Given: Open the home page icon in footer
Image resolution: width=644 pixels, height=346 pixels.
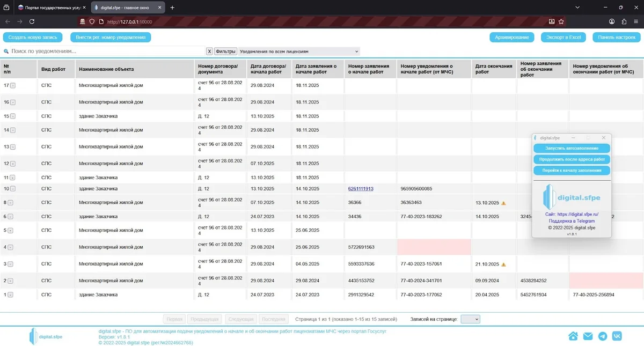Looking at the screenshot, I should (x=573, y=336).
